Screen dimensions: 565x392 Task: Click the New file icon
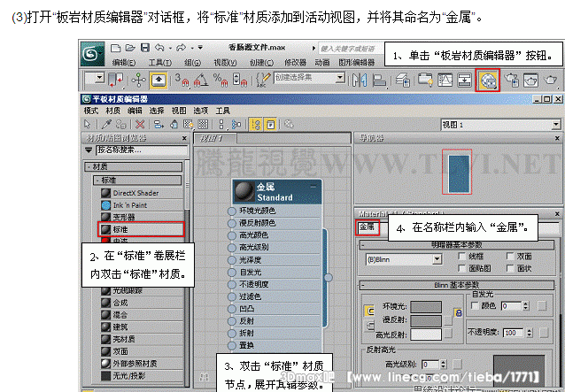[x=115, y=48]
